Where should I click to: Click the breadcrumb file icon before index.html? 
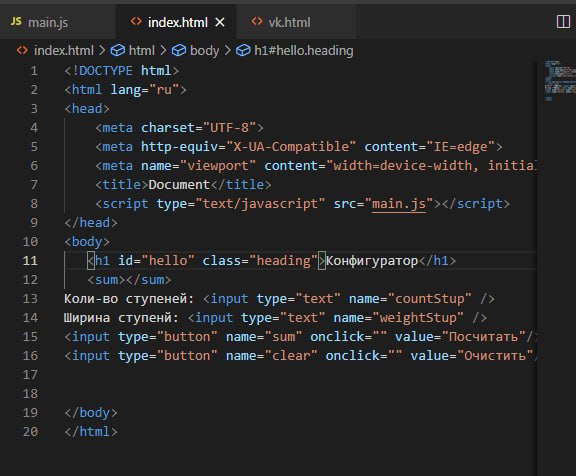pos(22,50)
